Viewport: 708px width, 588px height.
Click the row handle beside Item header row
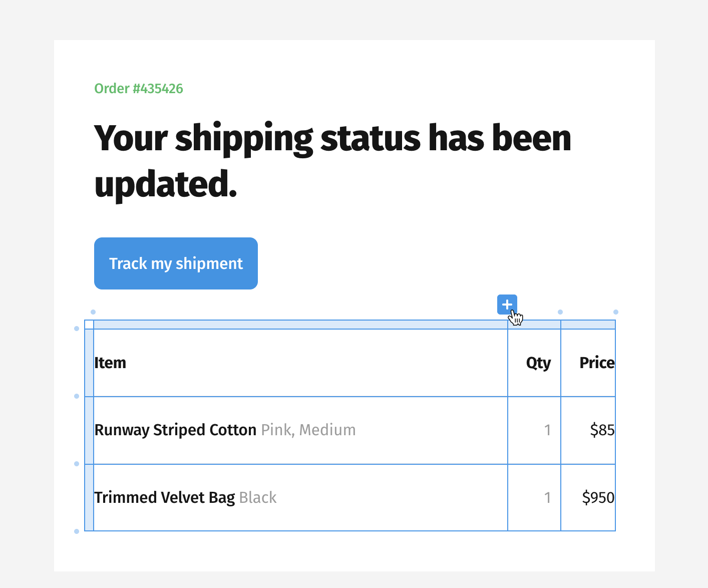(89, 363)
